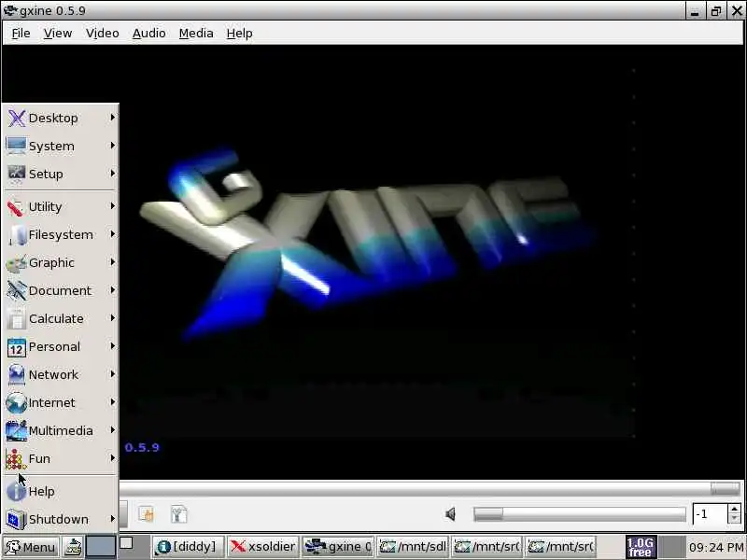Open the Audio menu in gxine

pos(149,34)
